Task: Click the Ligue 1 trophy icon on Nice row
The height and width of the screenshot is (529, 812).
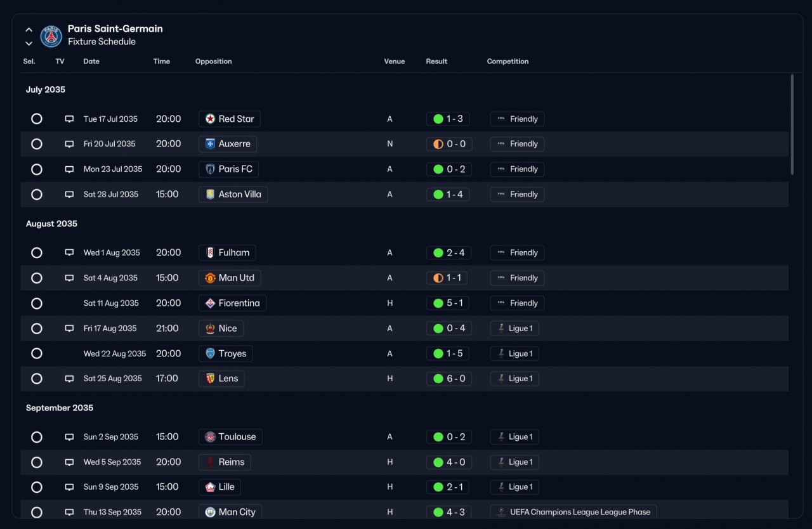Action: point(501,329)
